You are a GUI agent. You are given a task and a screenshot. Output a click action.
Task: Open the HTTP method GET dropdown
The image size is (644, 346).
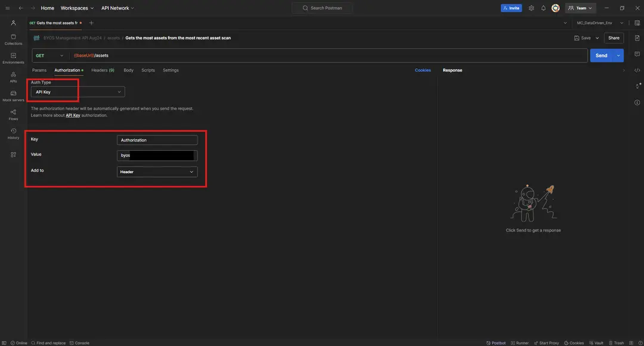pos(49,55)
